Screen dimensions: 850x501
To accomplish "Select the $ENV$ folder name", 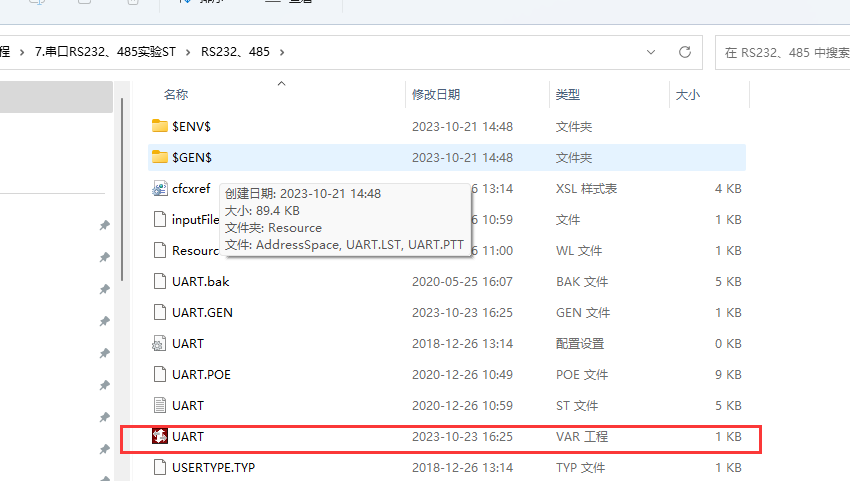I will click(x=191, y=126).
